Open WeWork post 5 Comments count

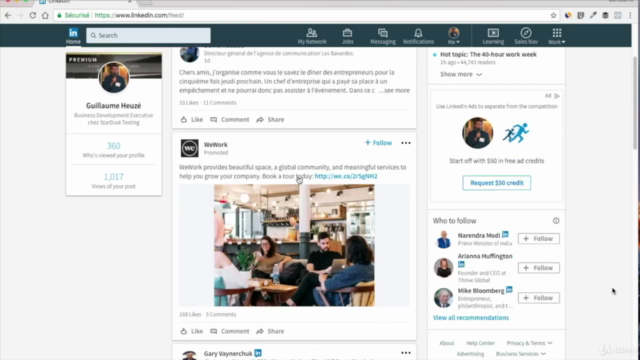[x=221, y=314]
